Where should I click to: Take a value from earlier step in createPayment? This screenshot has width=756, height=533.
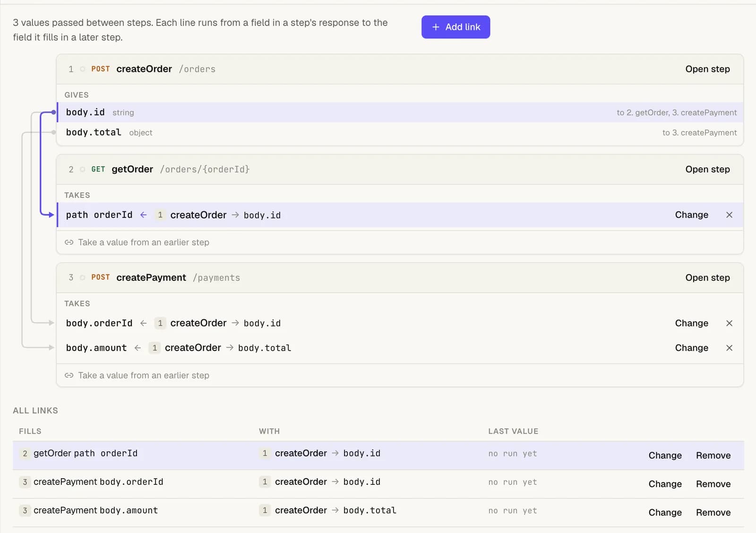tap(137, 375)
